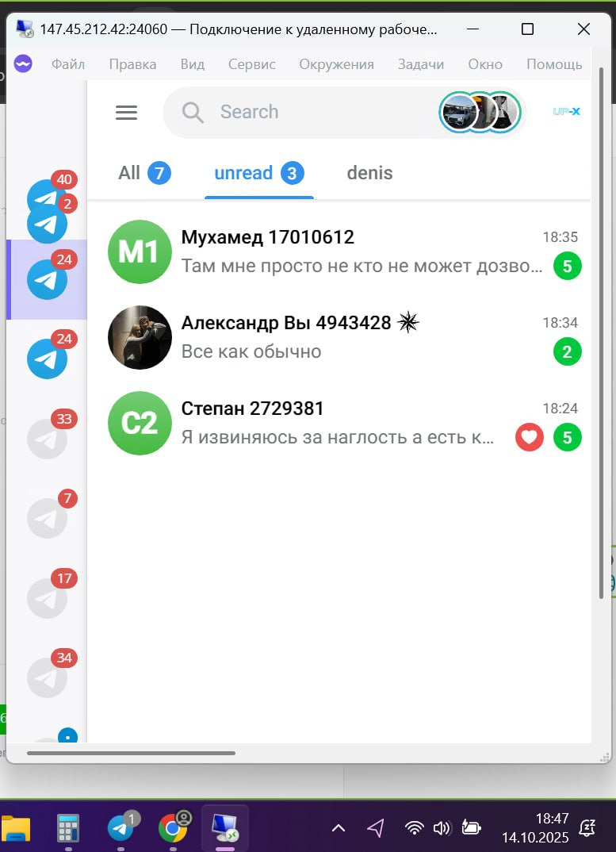
Task: Switch to the All chats tab
Action: pyautogui.click(x=144, y=173)
